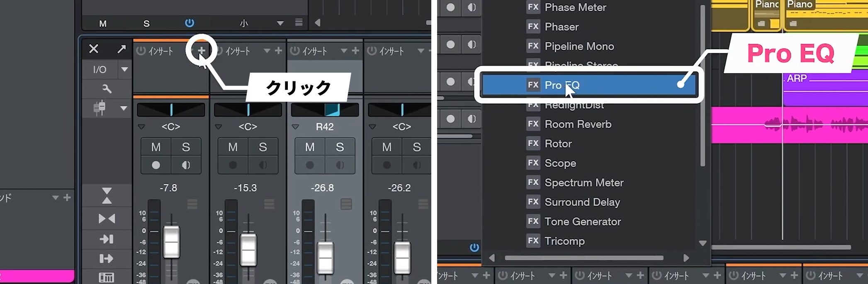868x284 pixels.
Task: Click the X icon to close the mixer
Action: point(94,49)
